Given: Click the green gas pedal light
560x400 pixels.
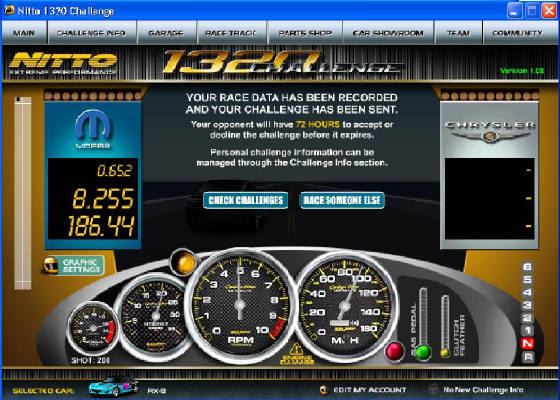Looking at the screenshot, I should pyautogui.click(x=423, y=352).
